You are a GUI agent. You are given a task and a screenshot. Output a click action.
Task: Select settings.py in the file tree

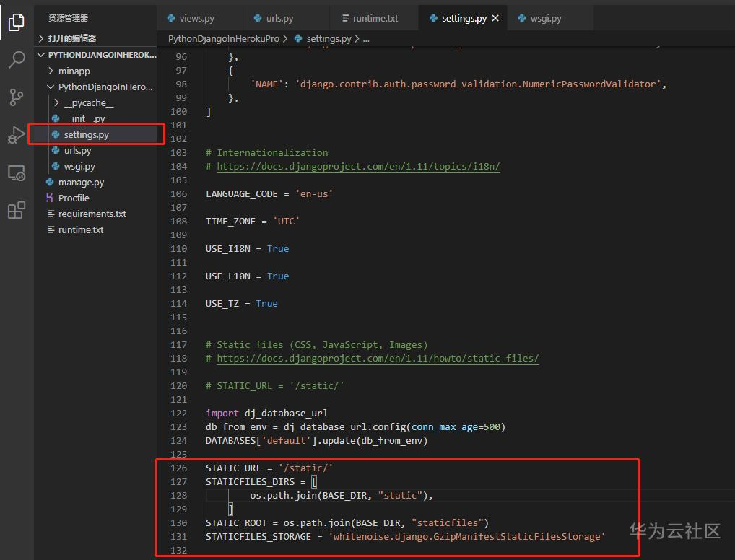tap(95, 134)
